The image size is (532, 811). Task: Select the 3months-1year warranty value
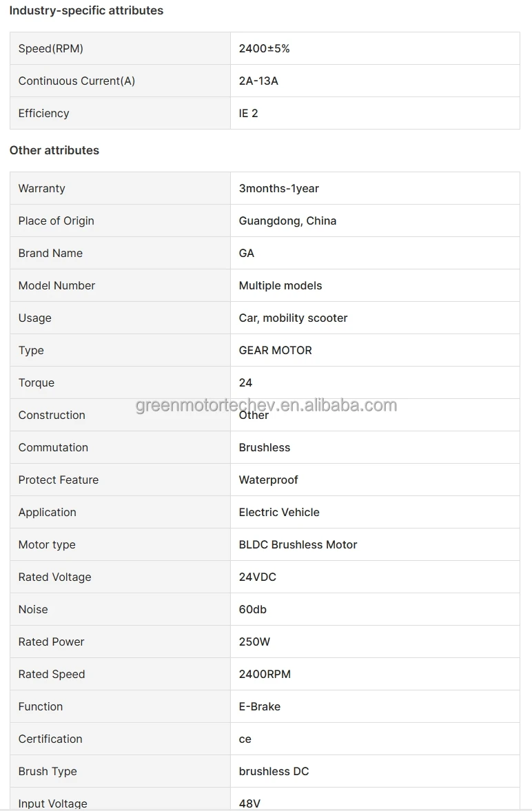(279, 188)
